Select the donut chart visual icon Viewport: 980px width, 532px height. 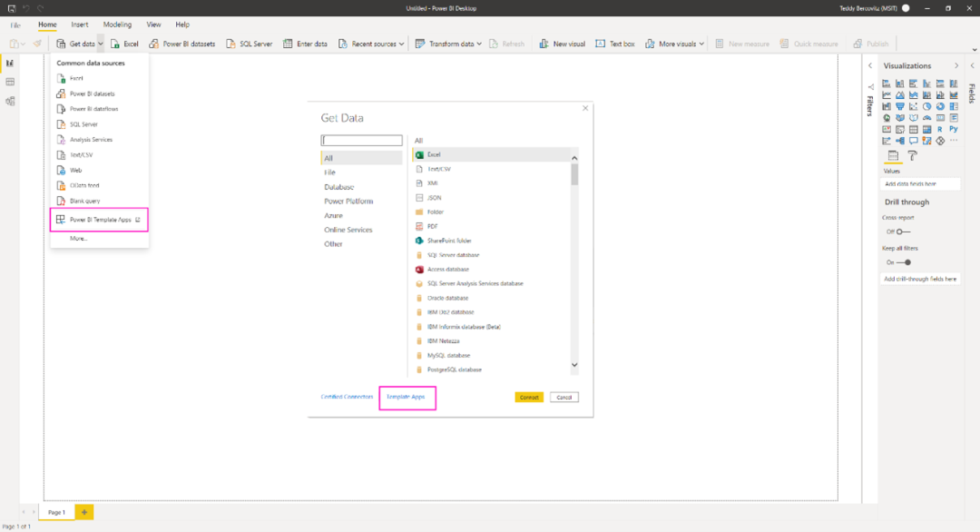[x=941, y=106]
